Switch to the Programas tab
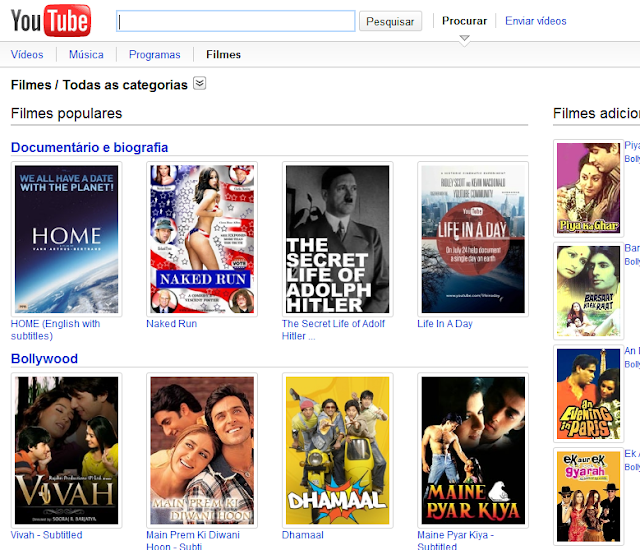Screen dimensions: 640x550 154,54
